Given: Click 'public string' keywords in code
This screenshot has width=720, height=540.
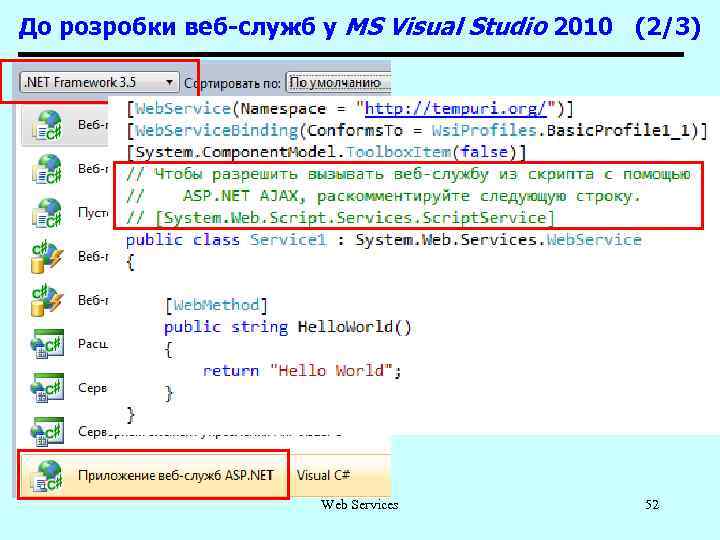Looking at the screenshot, I should (226, 327).
